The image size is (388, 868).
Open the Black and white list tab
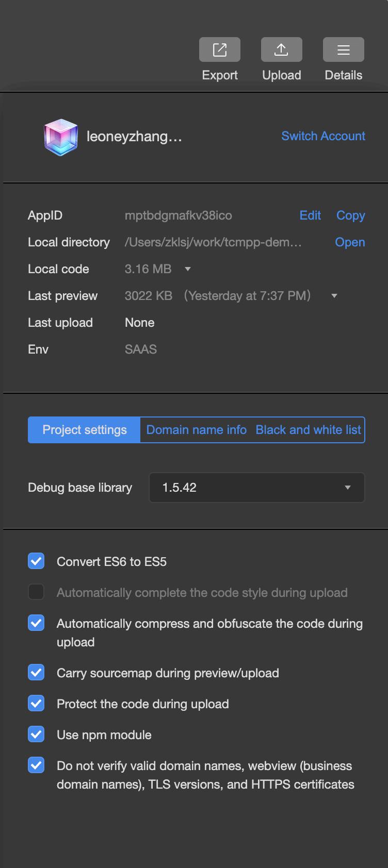click(309, 430)
